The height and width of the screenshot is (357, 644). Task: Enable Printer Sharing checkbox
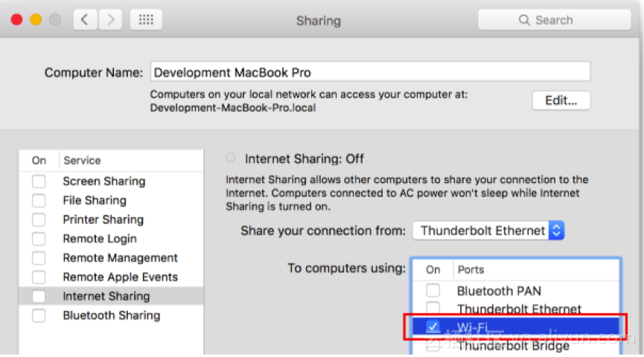point(39,219)
